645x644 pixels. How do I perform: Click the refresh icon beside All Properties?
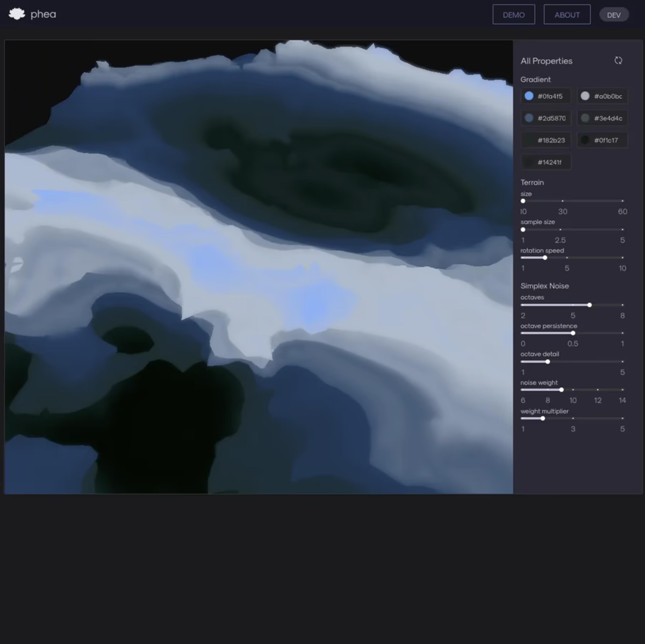(x=618, y=61)
